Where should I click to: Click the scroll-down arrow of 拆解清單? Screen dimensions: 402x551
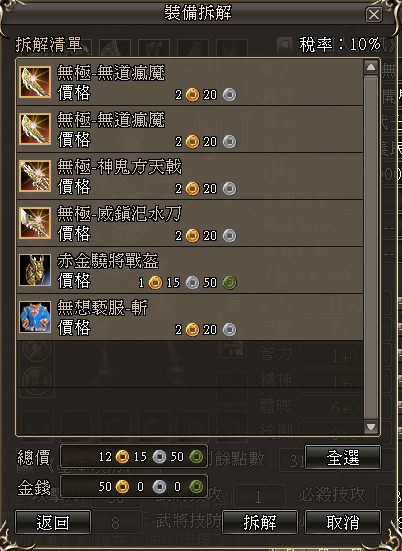coord(371,427)
